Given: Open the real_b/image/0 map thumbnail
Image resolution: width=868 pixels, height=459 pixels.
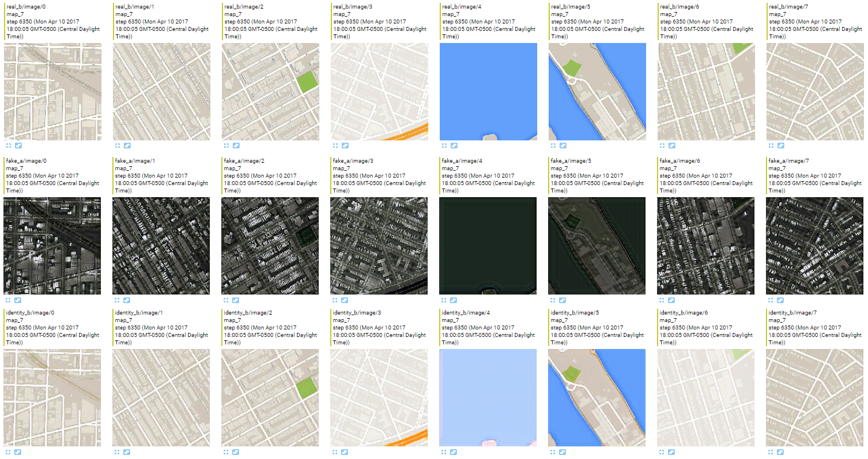Looking at the screenshot, I should point(53,92).
